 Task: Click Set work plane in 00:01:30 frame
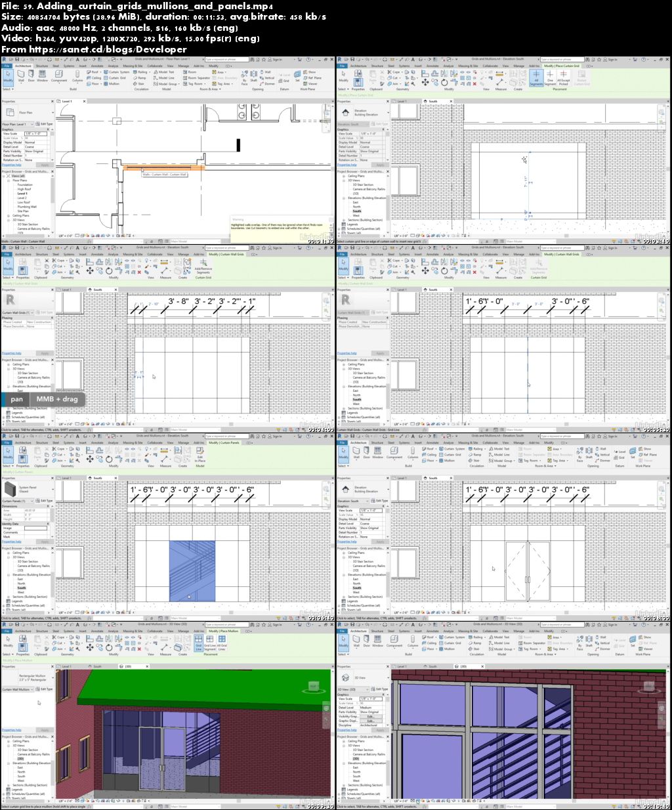(297, 75)
